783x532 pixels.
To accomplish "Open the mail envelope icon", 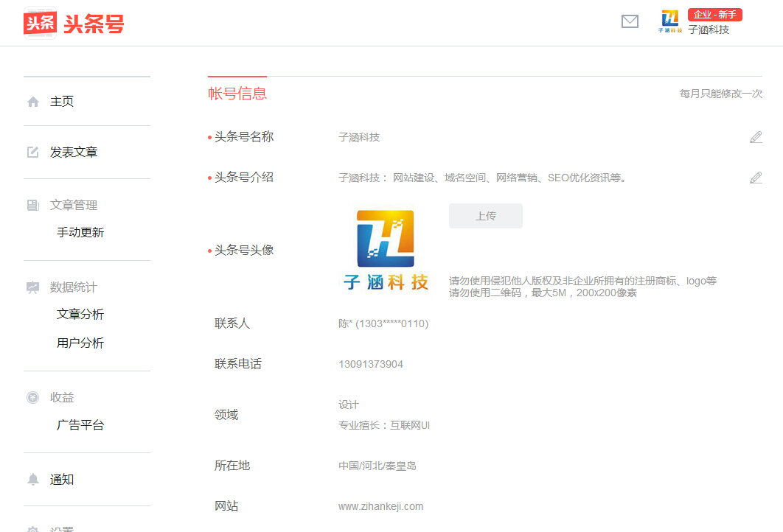I will click(630, 21).
